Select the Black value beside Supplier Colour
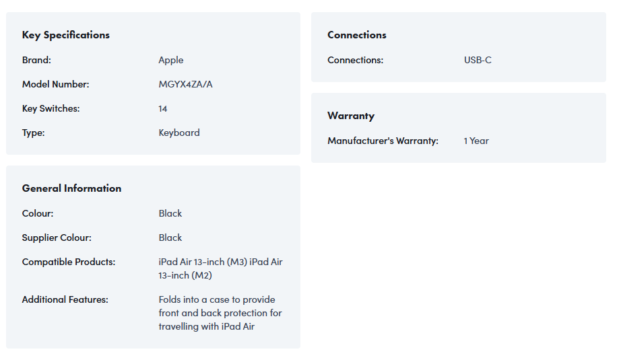 [170, 238]
